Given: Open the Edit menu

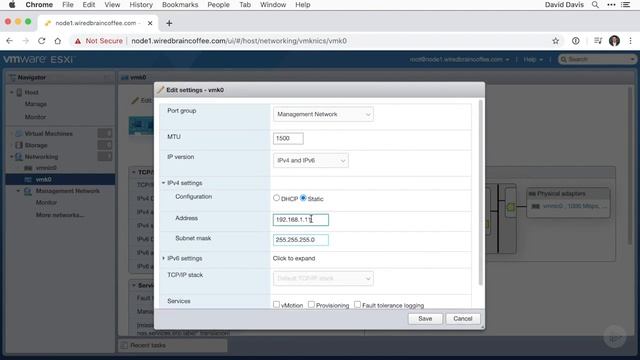Looking at the screenshot, I should 89,4.
